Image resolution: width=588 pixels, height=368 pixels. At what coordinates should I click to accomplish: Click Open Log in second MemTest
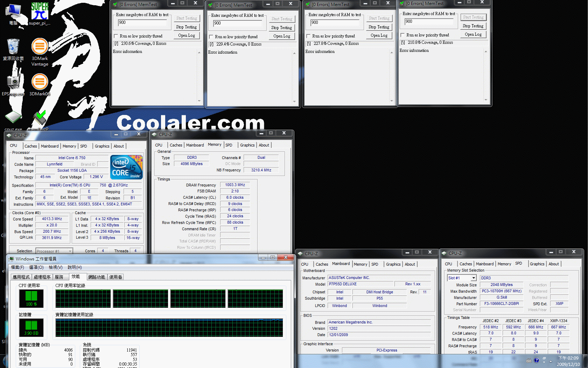point(282,36)
